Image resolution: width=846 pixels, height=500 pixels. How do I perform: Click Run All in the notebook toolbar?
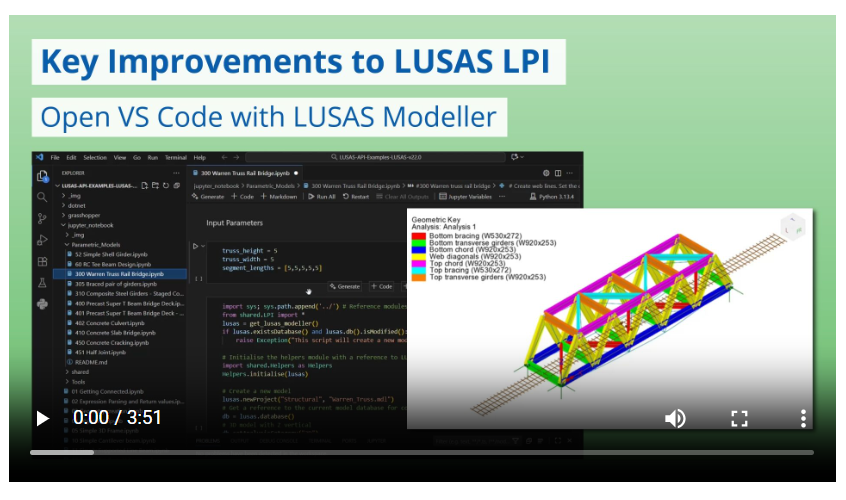click(322, 197)
